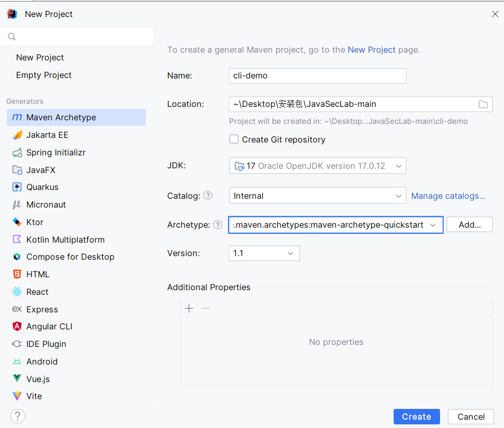Viewport: 504px width, 428px height.
Task: Enable Create Git repository checkbox
Action: click(x=234, y=139)
